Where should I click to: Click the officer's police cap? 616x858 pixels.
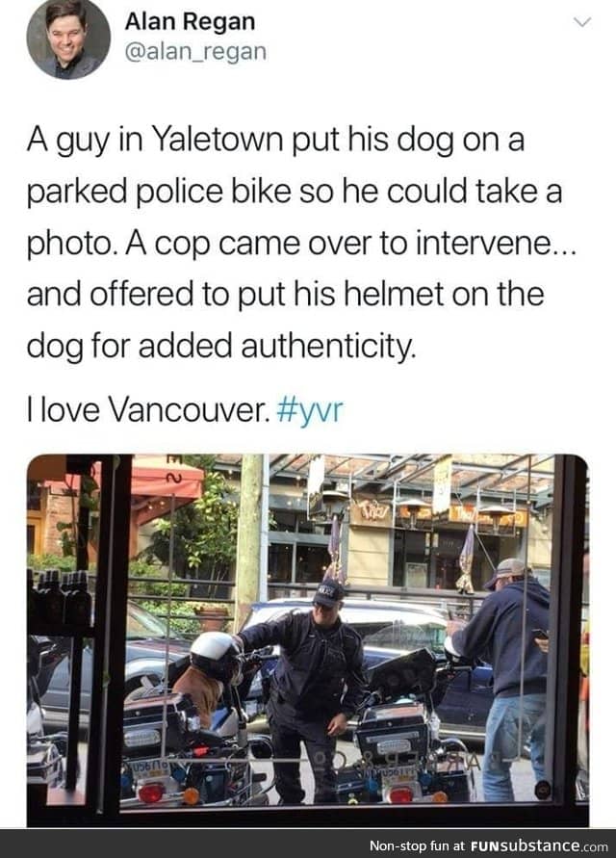coord(329,594)
